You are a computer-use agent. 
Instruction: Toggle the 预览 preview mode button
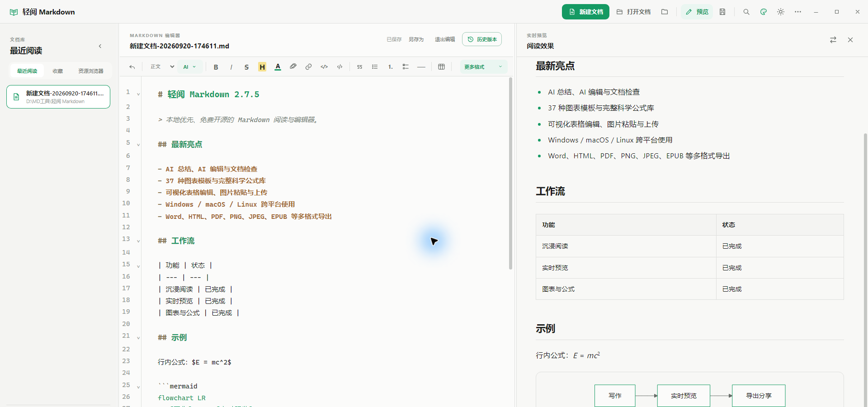coord(697,12)
